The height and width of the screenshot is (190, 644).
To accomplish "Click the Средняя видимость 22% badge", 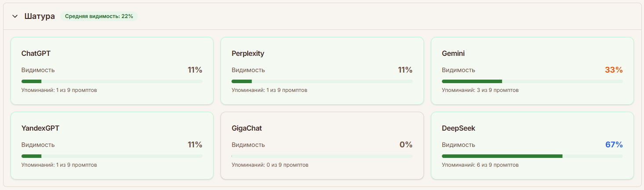I will point(99,16).
